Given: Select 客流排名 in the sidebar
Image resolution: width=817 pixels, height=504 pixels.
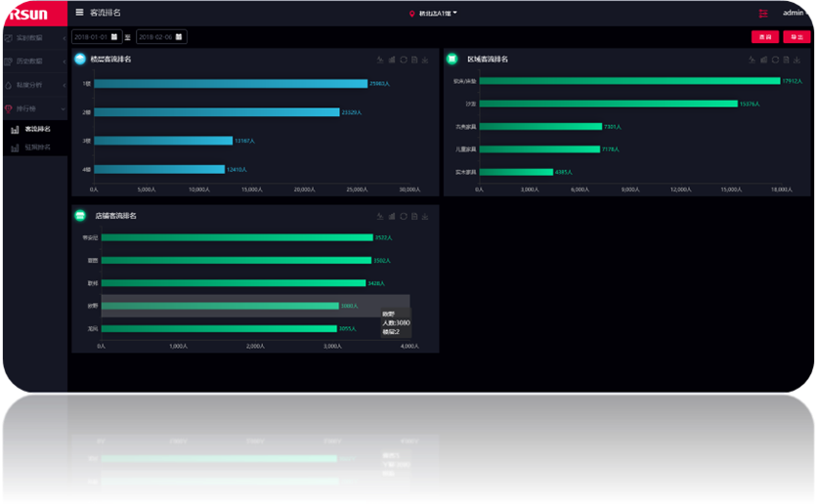Looking at the screenshot, I should 37,129.
